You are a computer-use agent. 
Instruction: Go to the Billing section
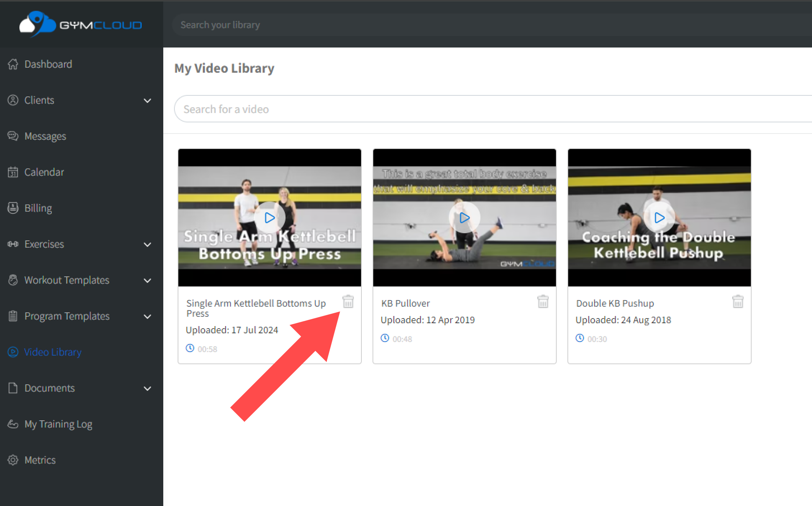tap(38, 208)
